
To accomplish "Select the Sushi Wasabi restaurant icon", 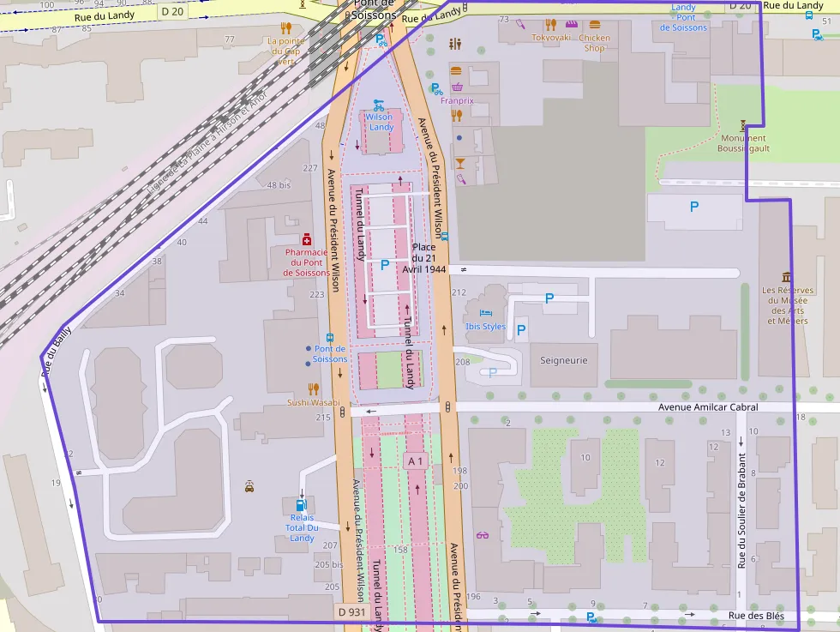I will tap(314, 389).
